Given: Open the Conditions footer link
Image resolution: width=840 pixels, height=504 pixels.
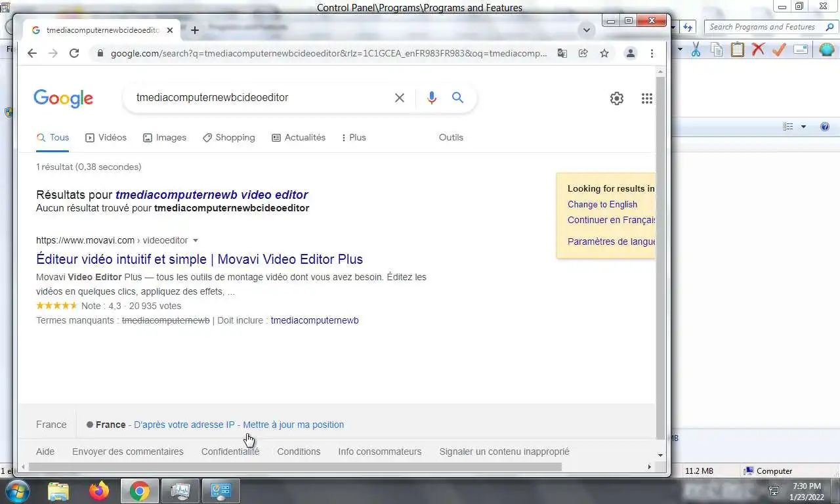Looking at the screenshot, I should point(299,451).
